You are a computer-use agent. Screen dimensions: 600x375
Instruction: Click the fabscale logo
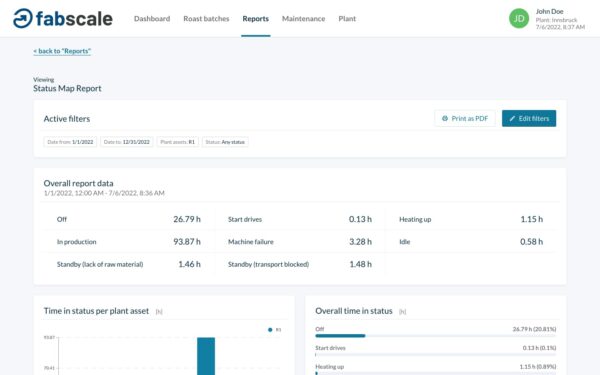click(63, 18)
